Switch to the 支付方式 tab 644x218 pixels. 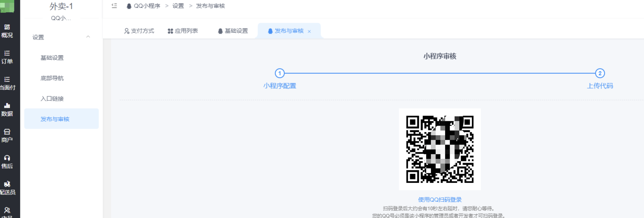point(139,31)
